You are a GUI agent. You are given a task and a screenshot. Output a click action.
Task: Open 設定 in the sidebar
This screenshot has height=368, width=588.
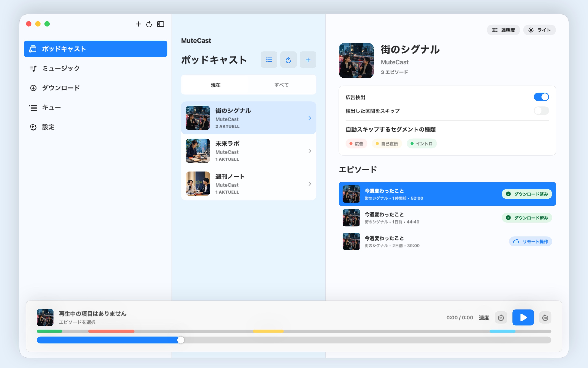pos(96,127)
